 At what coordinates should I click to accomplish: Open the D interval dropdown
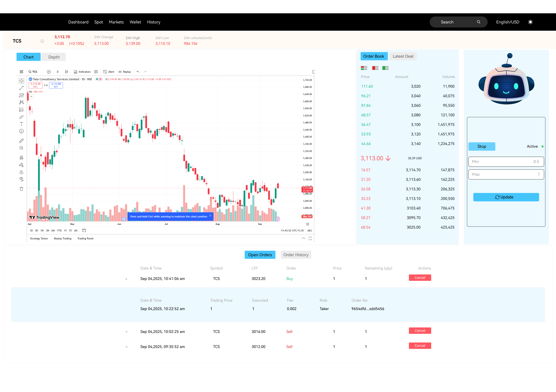[x=58, y=72]
